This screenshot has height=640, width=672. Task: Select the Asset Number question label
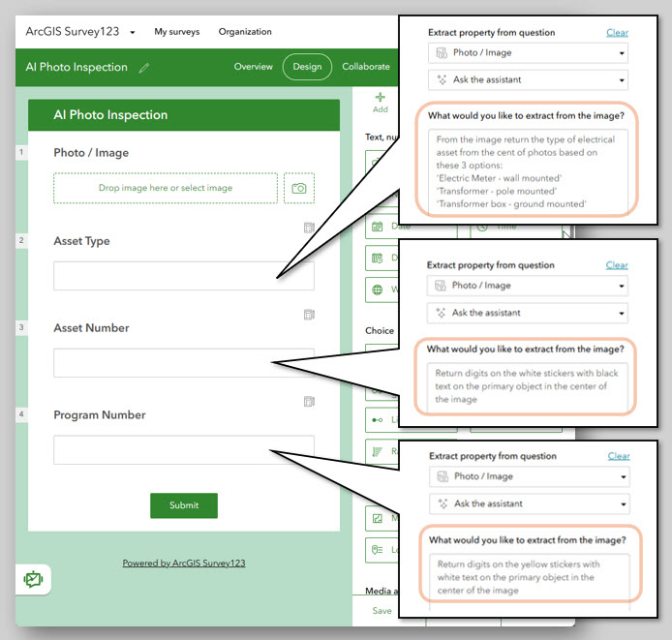[91, 328]
